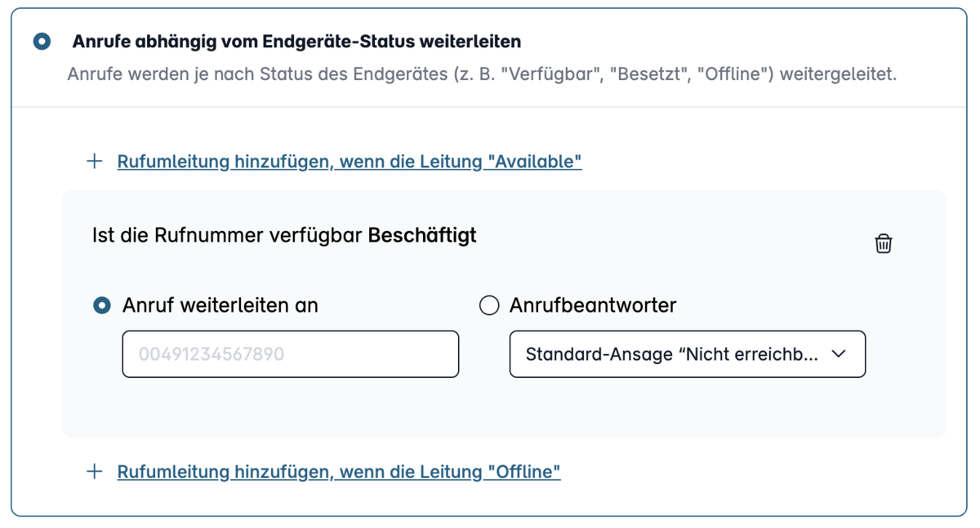Viewport: 980px width, 528px height.
Task: Click the plus icon before the "Offline" link
Action: (95, 471)
